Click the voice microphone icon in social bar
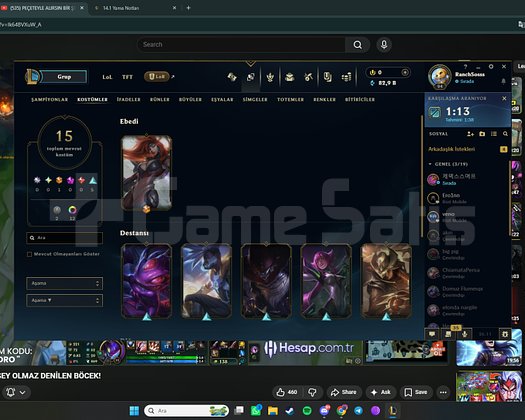Viewport: 525px width, 420px height. (x=465, y=334)
